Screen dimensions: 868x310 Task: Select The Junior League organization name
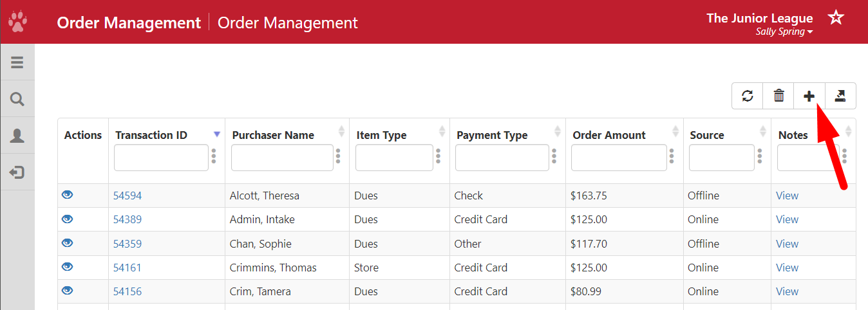click(760, 18)
